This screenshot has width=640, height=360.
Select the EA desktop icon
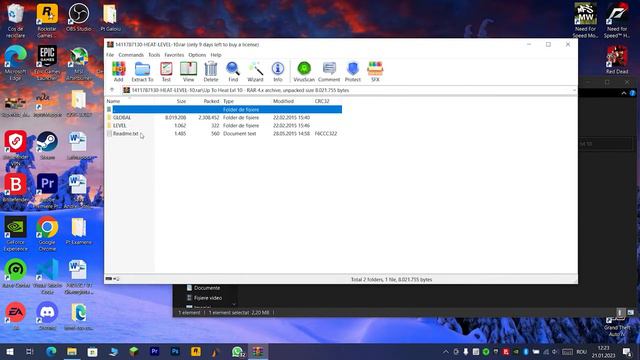[16, 316]
